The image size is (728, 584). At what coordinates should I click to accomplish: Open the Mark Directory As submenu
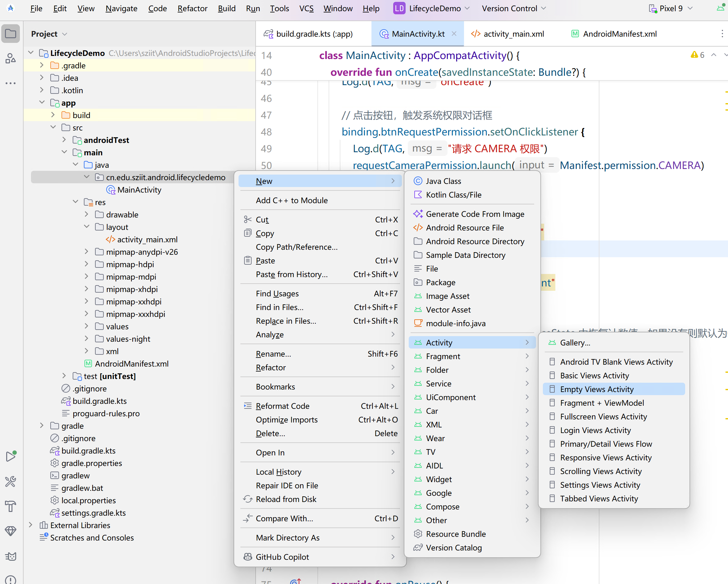point(320,538)
